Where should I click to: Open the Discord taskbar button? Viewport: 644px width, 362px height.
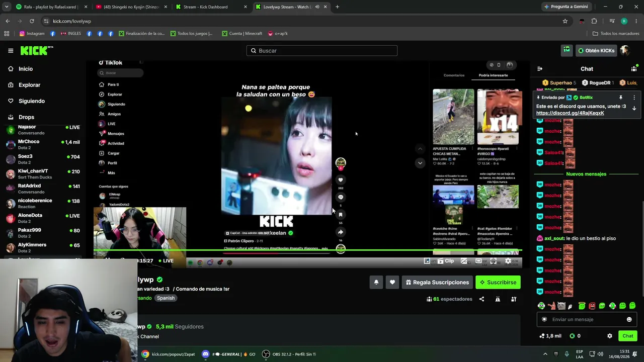pyautogui.click(x=228, y=354)
